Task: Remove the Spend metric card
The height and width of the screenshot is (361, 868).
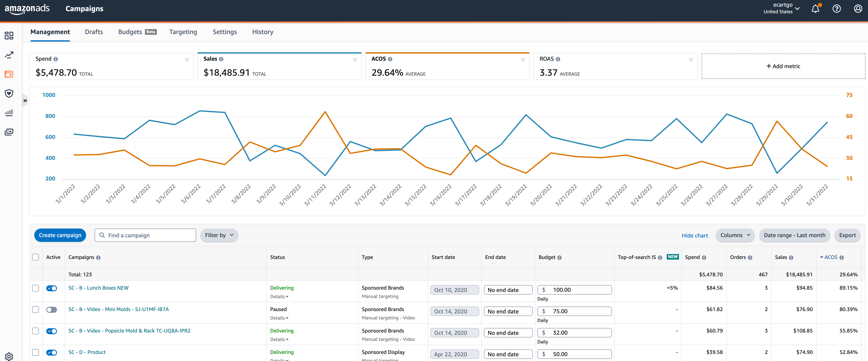Action: [x=187, y=60]
